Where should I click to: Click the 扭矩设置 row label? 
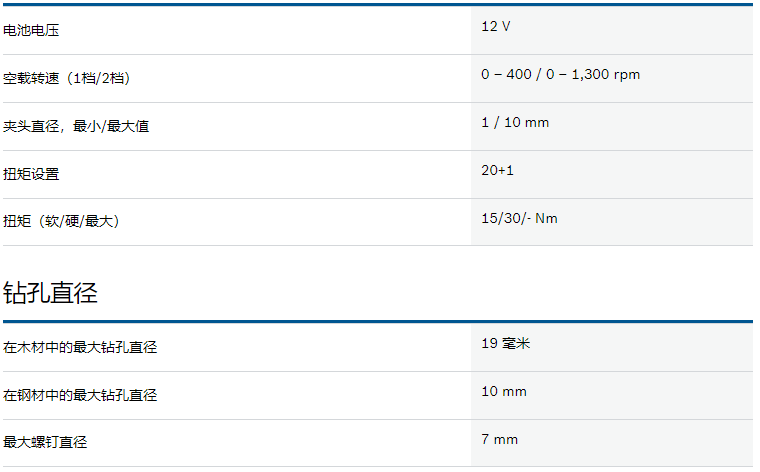31,174
